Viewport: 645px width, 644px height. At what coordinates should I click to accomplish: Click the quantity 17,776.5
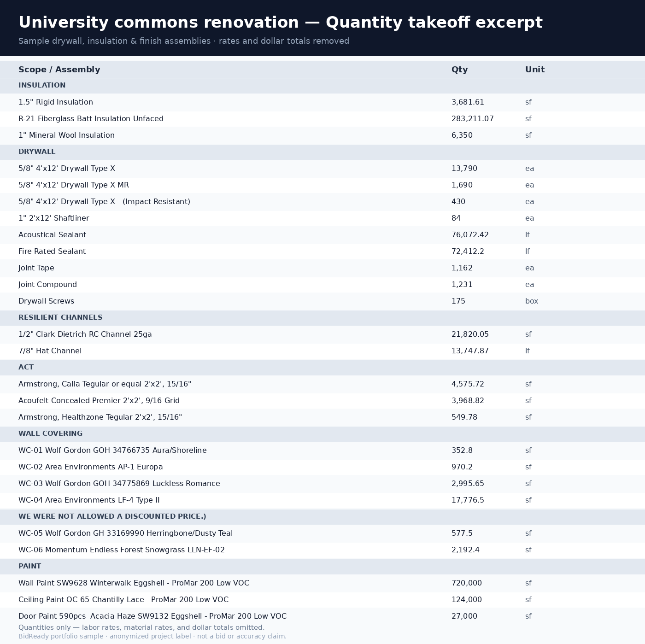[468, 500]
